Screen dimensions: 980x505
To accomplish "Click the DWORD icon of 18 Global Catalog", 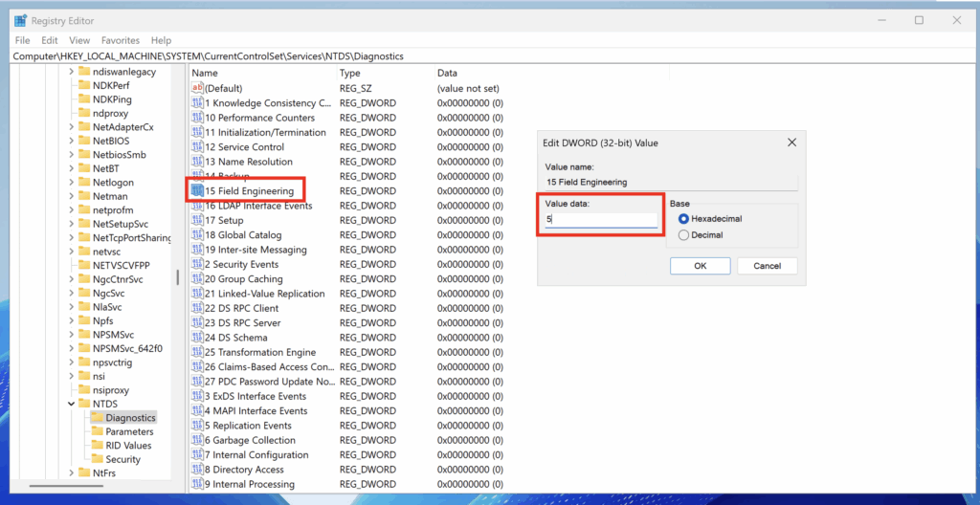I will [197, 235].
